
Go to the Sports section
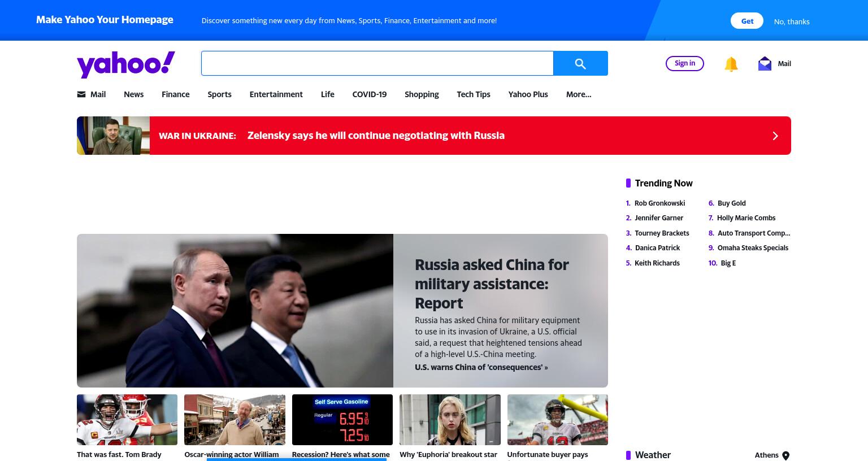[219, 94]
